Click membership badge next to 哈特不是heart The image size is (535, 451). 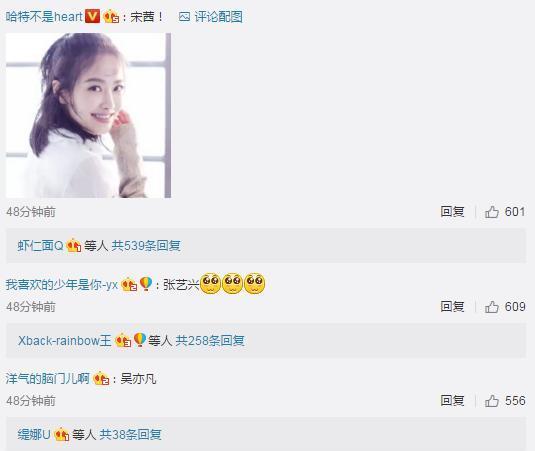(111, 16)
